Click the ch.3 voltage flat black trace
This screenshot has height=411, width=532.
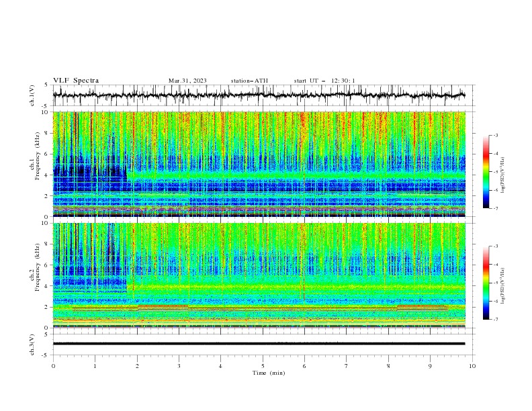point(259,344)
